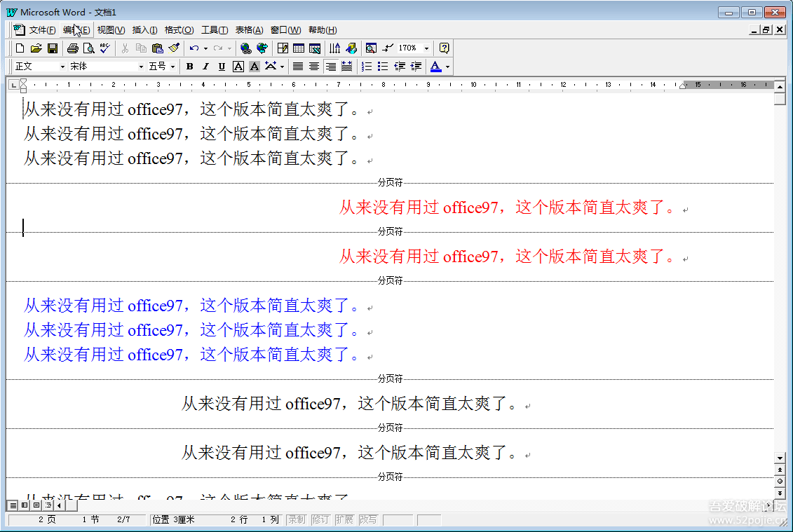Open Select Browse Object button

780,482
